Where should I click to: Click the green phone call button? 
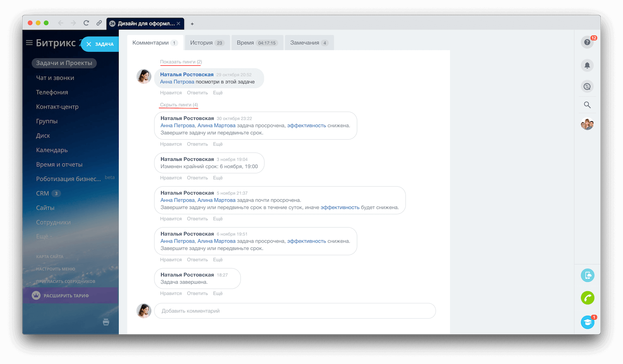(587, 298)
